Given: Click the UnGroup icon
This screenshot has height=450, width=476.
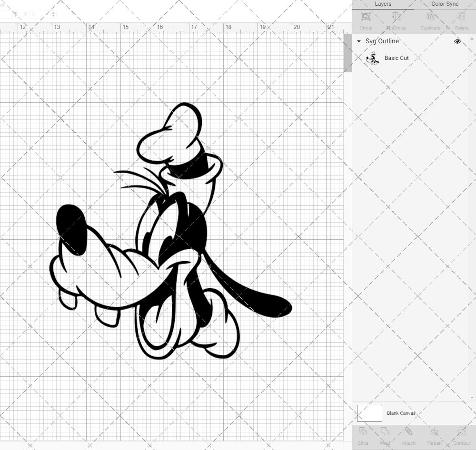Looking at the screenshot, I should coord(396,20).
